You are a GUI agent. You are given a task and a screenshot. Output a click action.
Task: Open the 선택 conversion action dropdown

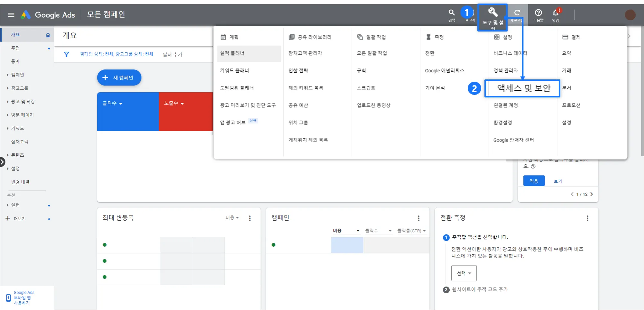(464, 273)
